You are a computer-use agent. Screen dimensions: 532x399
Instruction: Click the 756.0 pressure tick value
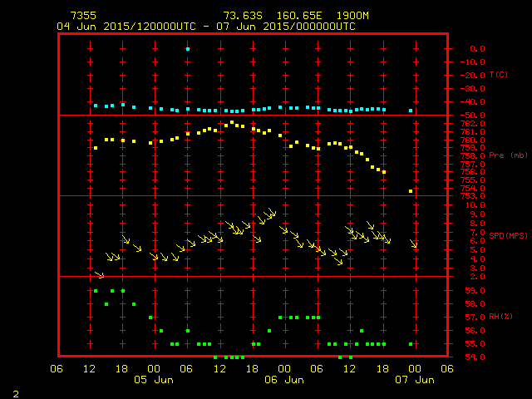coord(473,172)
